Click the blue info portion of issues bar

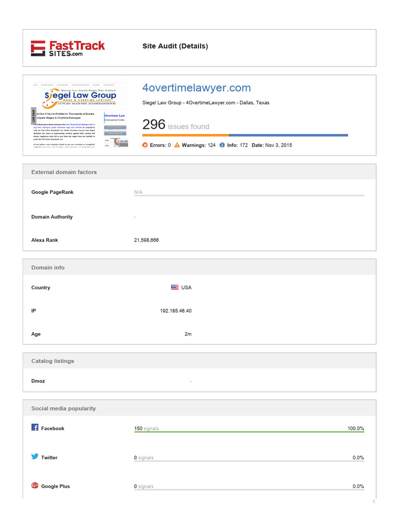click(288, 135)
